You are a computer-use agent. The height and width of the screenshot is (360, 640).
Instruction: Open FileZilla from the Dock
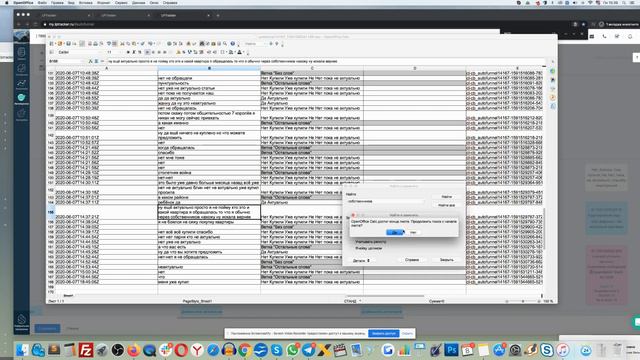tap(86, 350)
